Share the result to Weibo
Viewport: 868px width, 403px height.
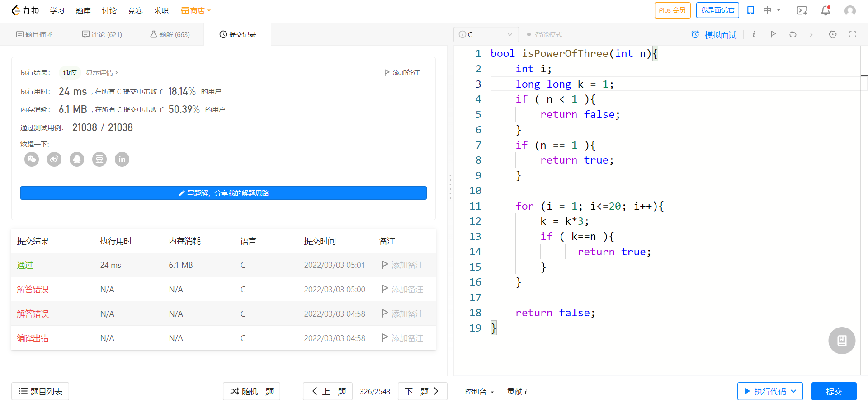pos(54,159)
